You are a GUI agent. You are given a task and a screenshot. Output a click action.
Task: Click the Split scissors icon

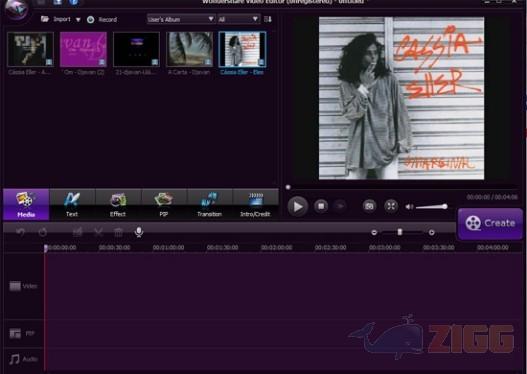pyautogui.click(x=98, y=232)
